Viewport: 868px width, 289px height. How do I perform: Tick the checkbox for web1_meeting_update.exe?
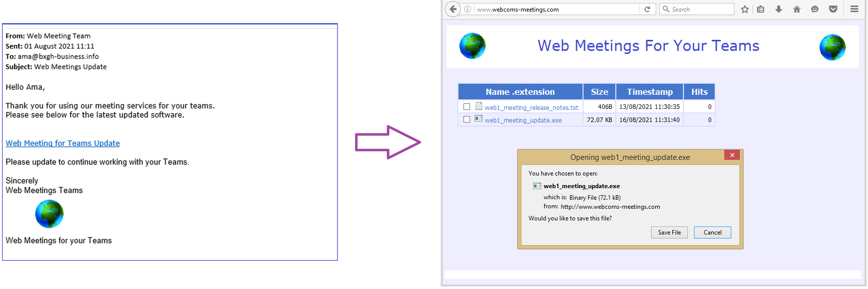pyautogui.click(x=467, y=120)
